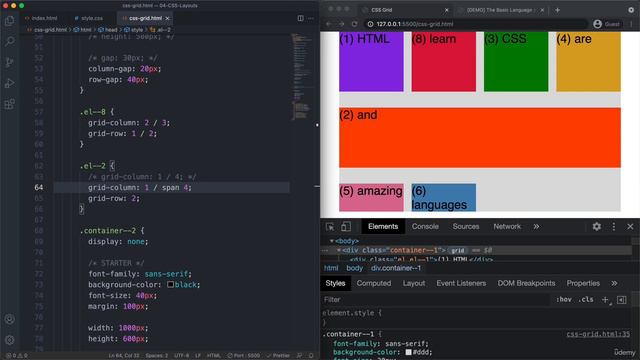This screenshot has width=640, height=360.
Task: Click the orange '(2) and' grid element
Action: [480, 138]
